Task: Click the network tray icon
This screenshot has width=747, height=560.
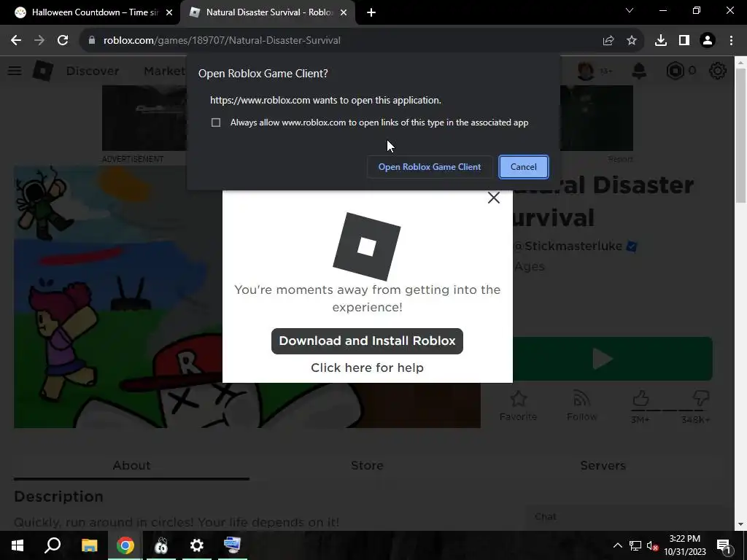Action: (635, 545)
